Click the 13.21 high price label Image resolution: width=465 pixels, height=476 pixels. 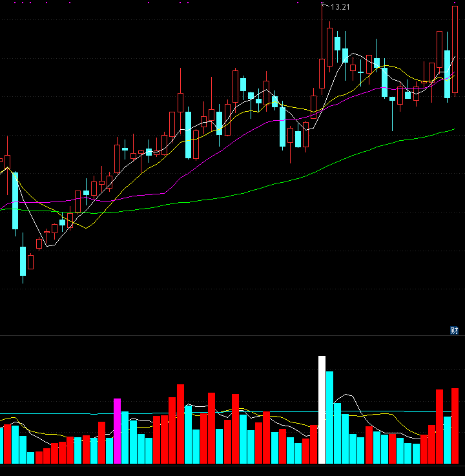click(340, 7)
